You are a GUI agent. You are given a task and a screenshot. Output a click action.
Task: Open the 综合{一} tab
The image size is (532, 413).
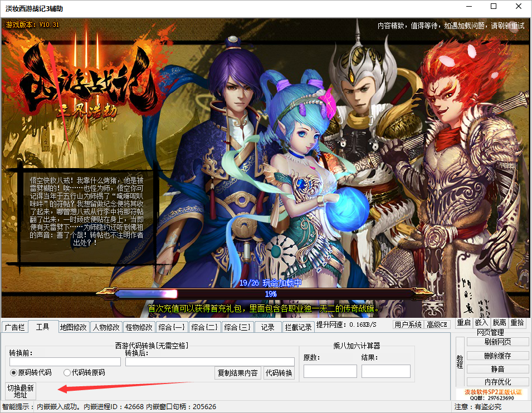click(x=172, y=327)
